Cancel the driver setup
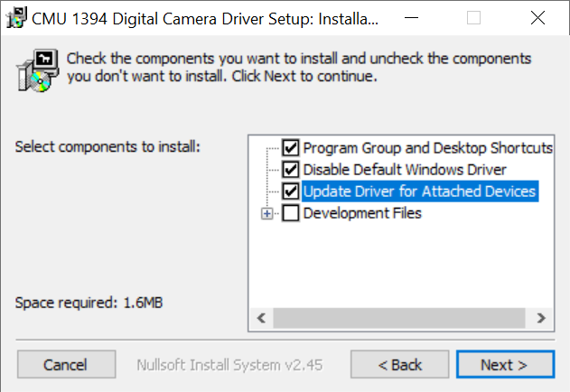 point(66,364)
